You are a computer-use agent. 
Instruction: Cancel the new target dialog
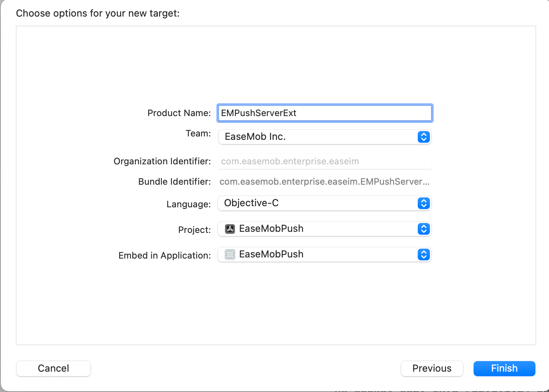tap(54, 368)
